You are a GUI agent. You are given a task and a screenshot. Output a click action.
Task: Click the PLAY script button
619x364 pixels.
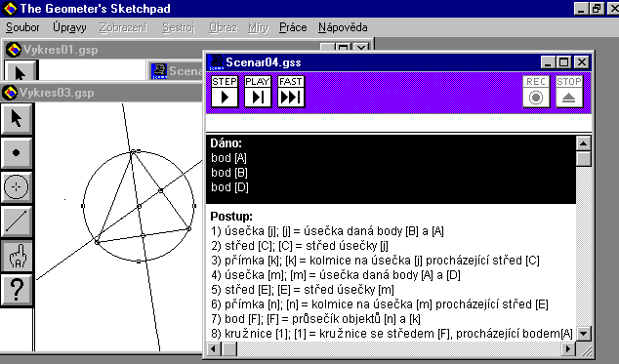258,92
